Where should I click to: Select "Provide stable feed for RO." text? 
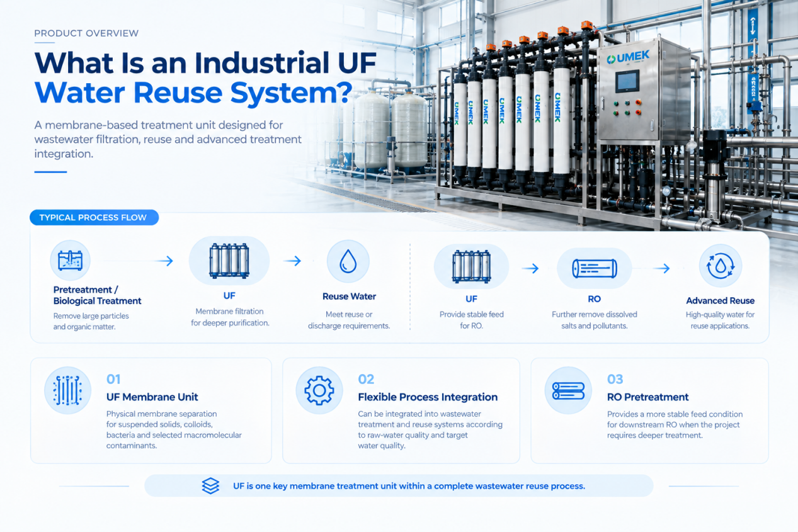pyautogui.click(x=472, y=320)
